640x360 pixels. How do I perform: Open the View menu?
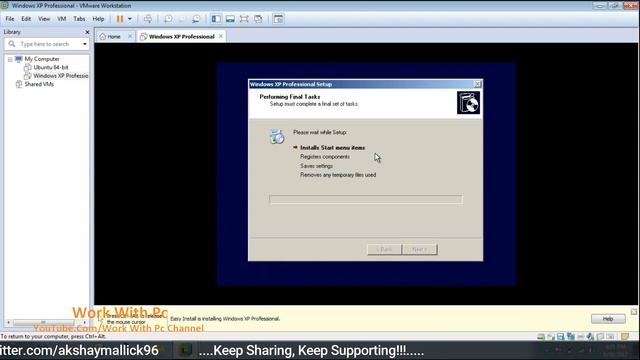tap(44, 19)
